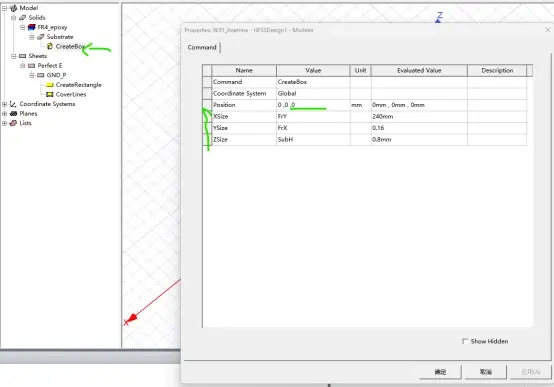Close the Properties dialog
The width and height of the screenshot is (554, 387).
coord(547,30)
